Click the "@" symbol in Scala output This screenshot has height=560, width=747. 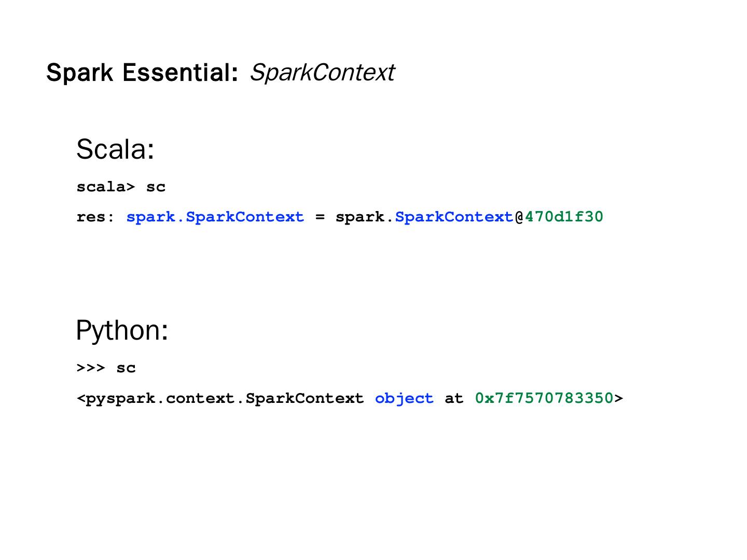[519, 217]
